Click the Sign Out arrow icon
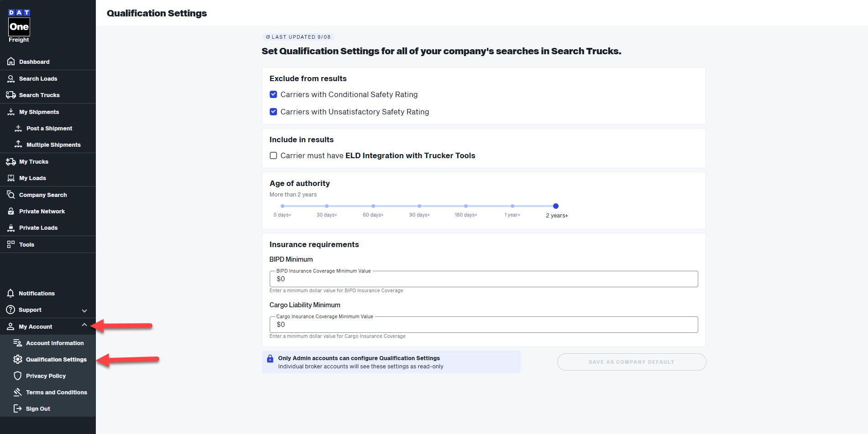 (x=18, y=408)
